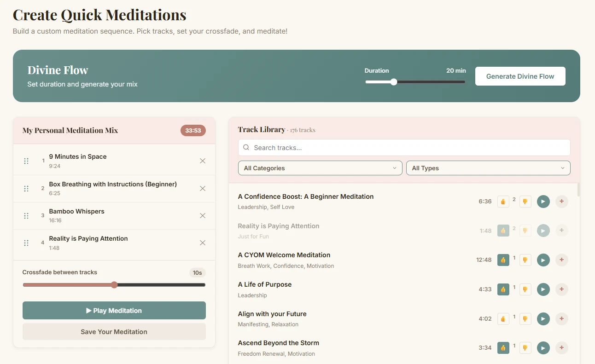The width and height of the screenshot is (595, 364).
Task: Thumbs up A Confidence Boost track
Action: click(x=503, y=202)
